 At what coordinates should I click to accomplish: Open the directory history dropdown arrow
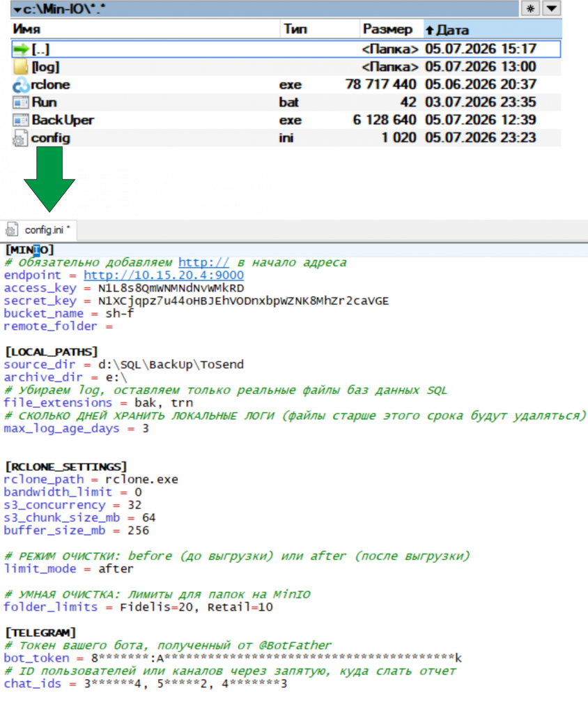tap(552, 8)
